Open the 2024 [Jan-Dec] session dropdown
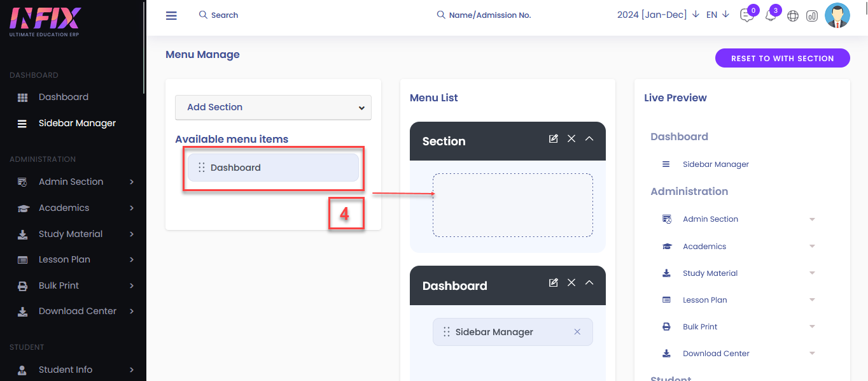 click(x=658, y=15)
